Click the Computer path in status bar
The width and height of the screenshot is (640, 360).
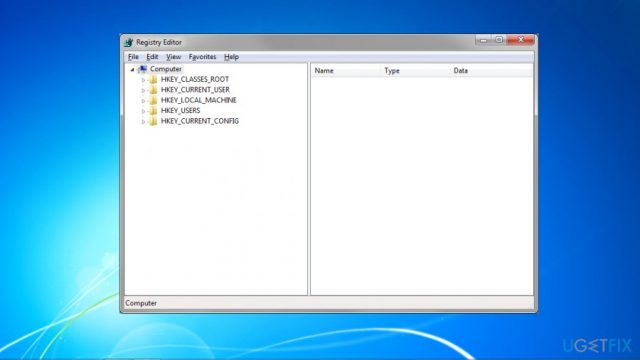pos(141,303)
